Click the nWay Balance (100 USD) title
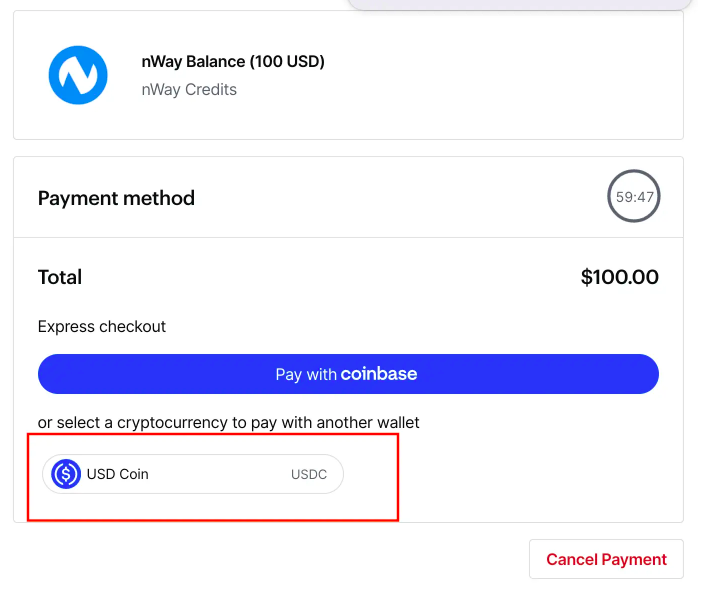Screen dimensions: 708x590 coord(233,61)
